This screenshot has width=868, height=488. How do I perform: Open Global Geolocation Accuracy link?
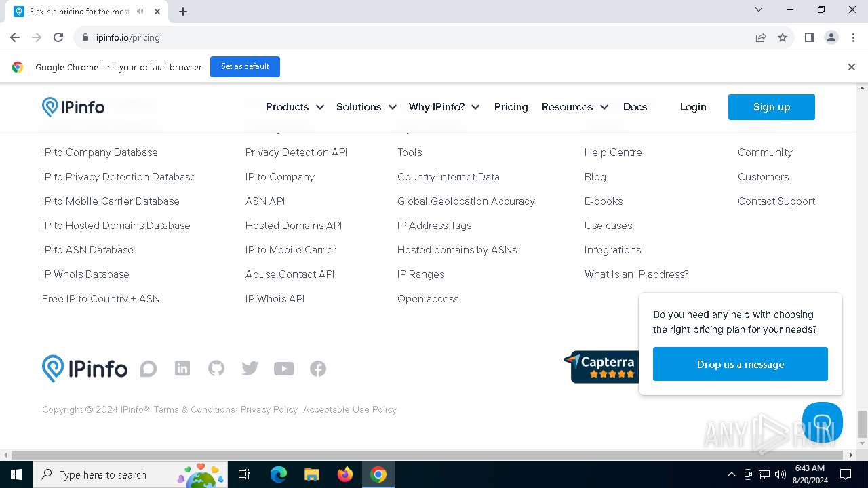tap(466, 201)
